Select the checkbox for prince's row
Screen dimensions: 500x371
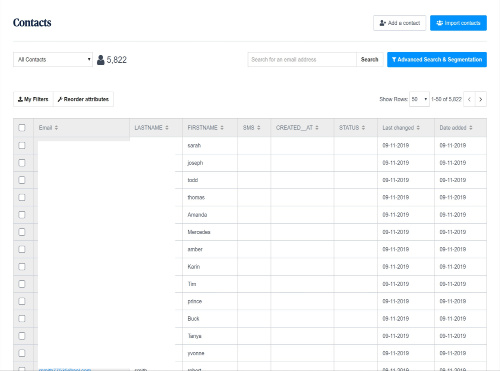tap(22, 301)
